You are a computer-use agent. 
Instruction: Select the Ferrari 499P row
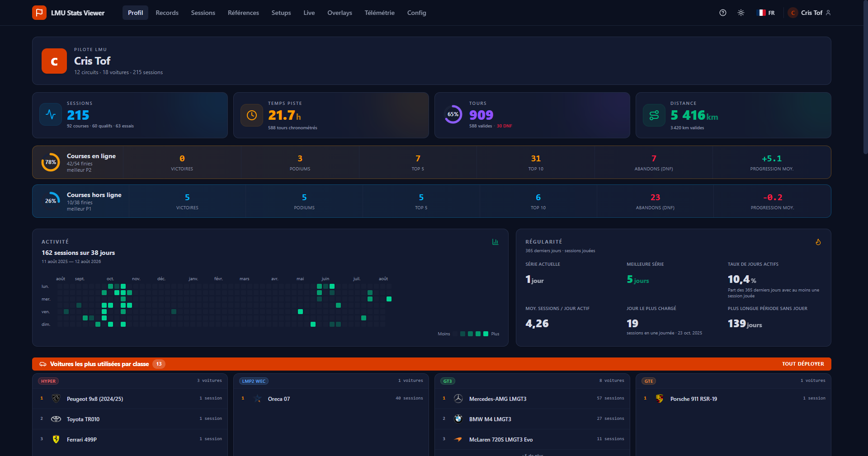(130, 439)
